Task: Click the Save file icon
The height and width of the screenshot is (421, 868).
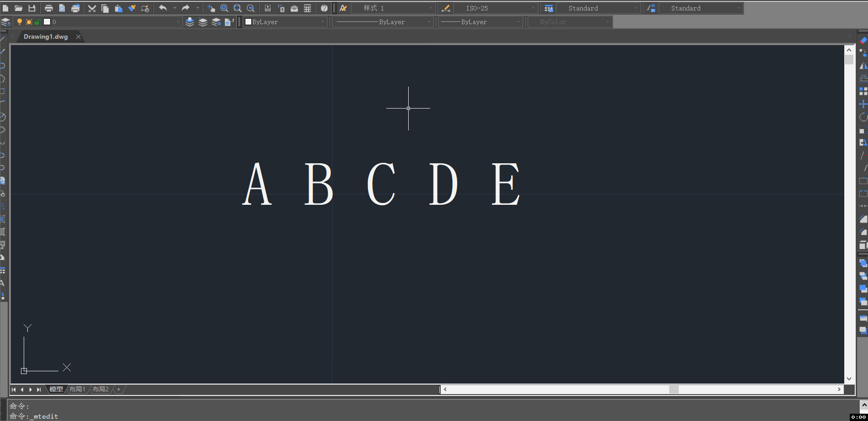Action: click(x=31, y=8)
